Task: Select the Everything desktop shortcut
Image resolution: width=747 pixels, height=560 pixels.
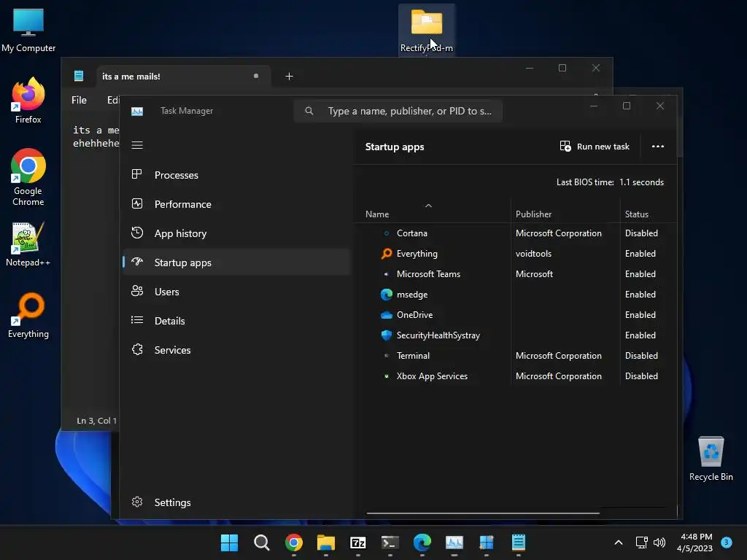Action: click(28, 315)
